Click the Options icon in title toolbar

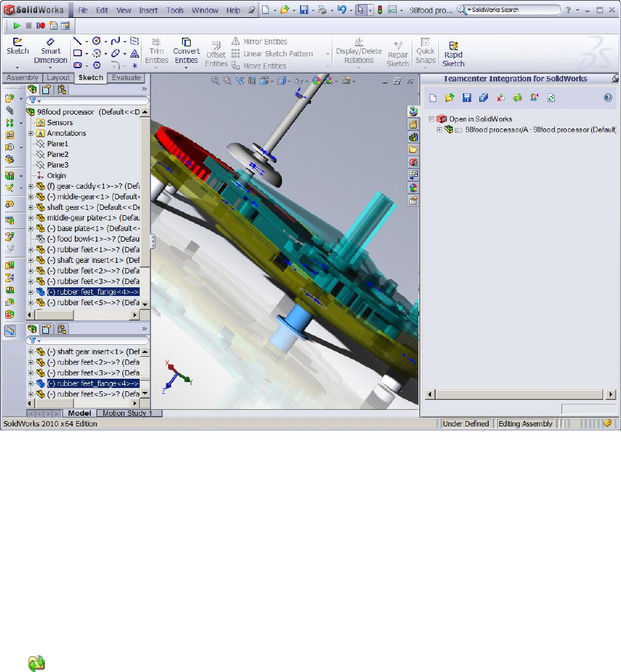pos(392,9)
